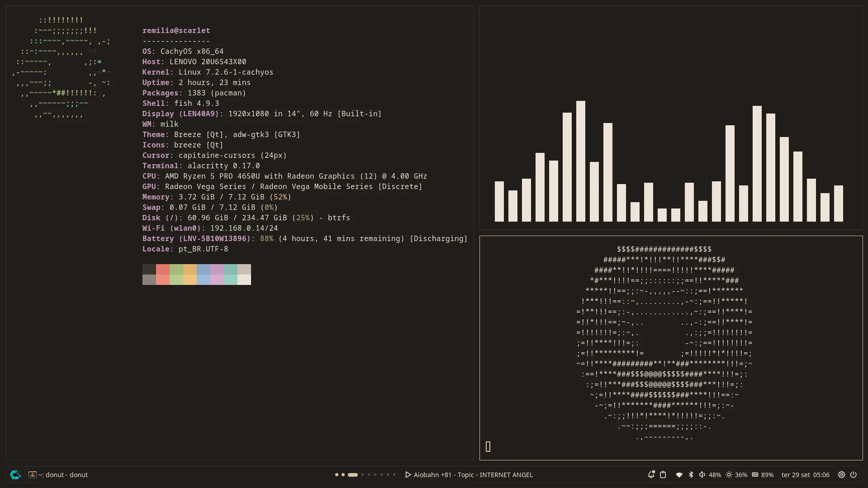The height and width of the screenshot is (488, 868).
Task: Switch to the first workspace dot
Action: point(337,475)
